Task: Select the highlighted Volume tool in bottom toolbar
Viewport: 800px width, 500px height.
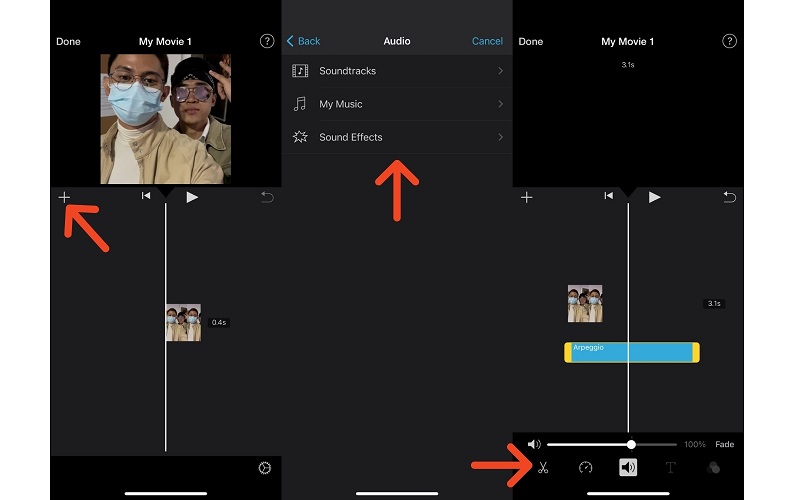Action: click(628, 467)
